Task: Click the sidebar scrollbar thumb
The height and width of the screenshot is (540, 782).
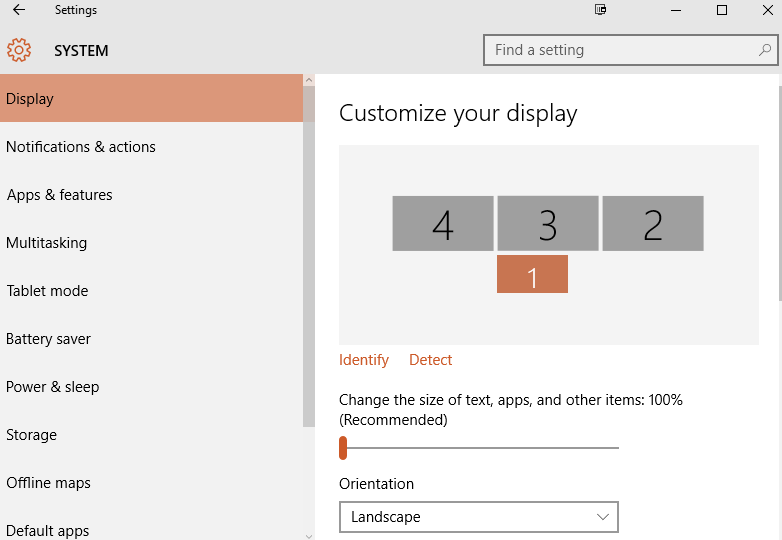Action: click(x=309, y=256)
